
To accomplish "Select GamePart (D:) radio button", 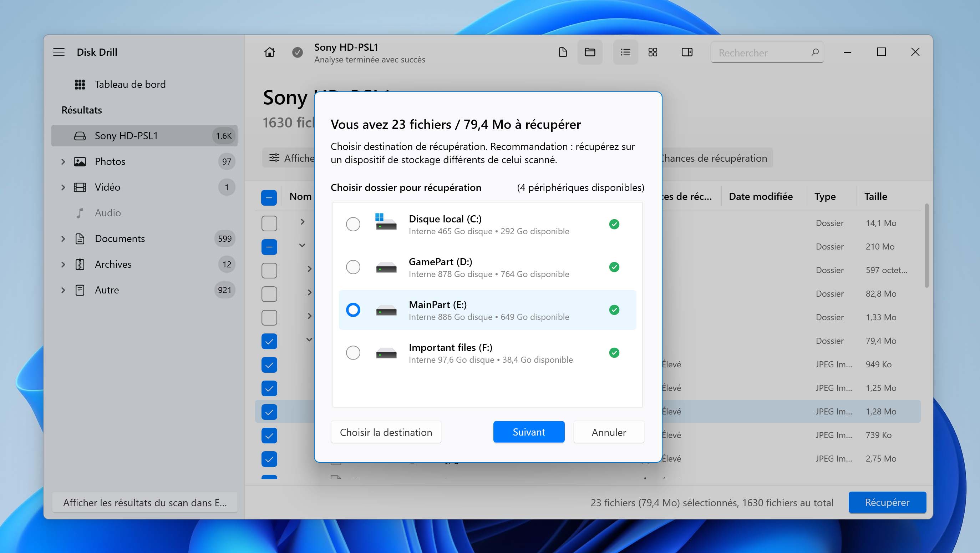I will click(x=353, y=267).
